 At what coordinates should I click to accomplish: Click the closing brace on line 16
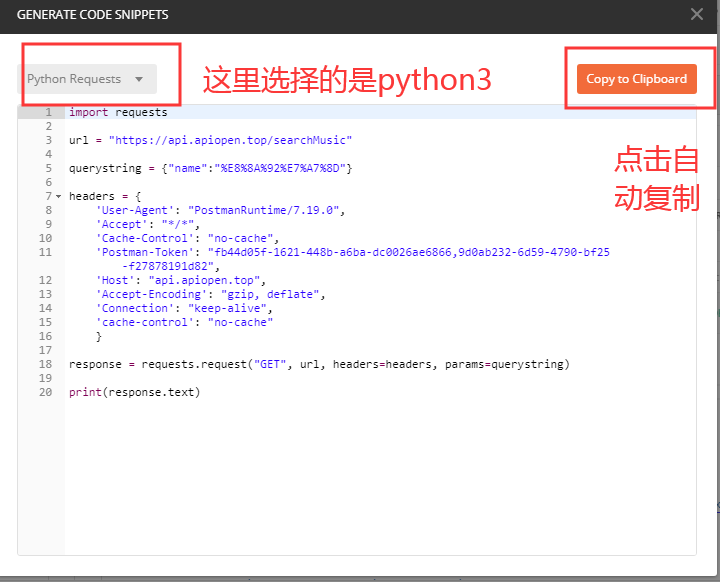99,336
